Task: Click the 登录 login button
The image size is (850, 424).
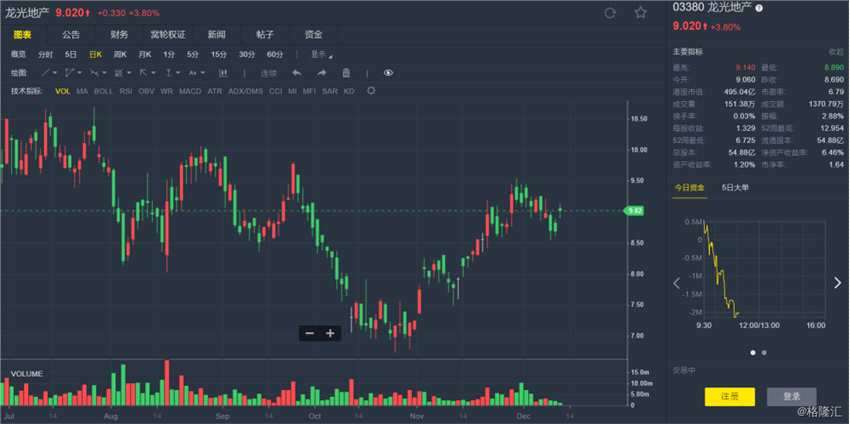Action: 791,396
